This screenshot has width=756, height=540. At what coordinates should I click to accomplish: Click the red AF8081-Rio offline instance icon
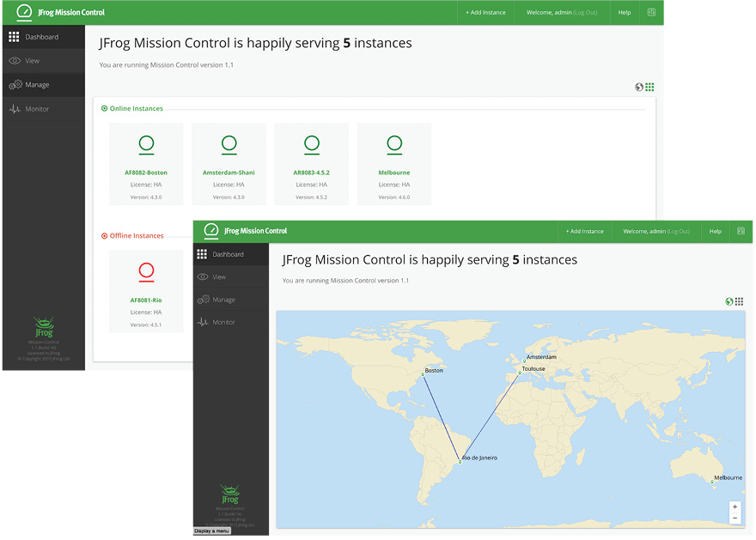147,271
